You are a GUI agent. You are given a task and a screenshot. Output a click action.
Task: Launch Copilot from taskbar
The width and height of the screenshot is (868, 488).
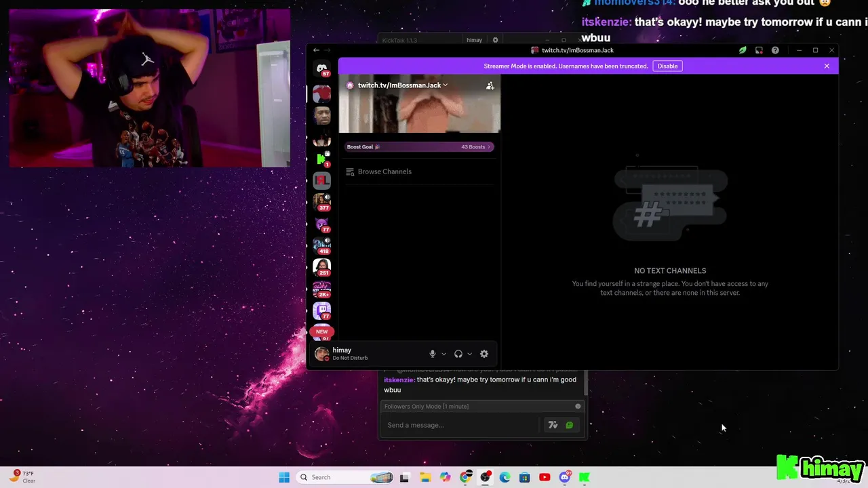(x=445, y=477)
